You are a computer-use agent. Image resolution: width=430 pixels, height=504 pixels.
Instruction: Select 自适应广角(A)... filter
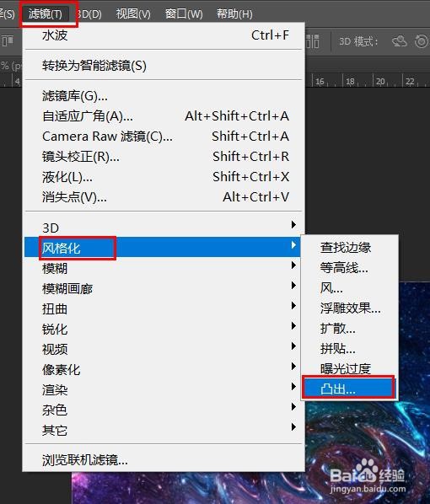click(x=164, y=116)
